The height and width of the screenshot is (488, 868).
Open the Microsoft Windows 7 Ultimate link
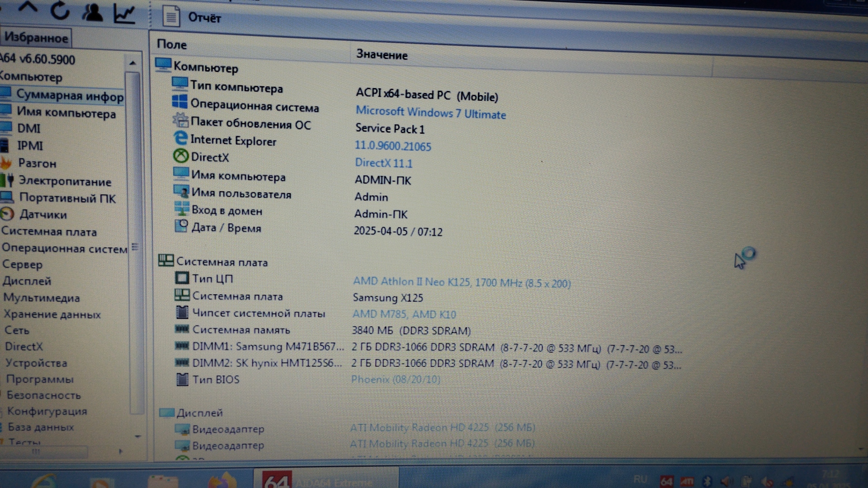431,113
